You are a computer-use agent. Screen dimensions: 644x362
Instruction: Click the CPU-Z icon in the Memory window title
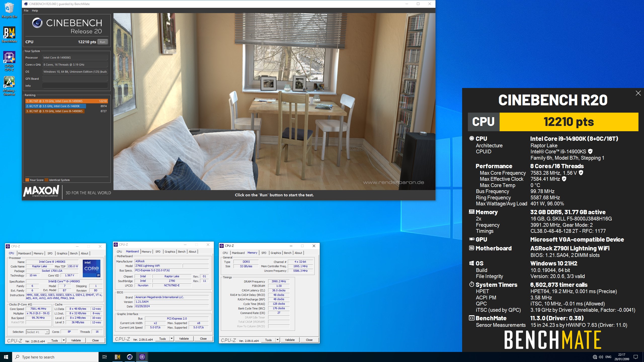(x=222, y=246)
